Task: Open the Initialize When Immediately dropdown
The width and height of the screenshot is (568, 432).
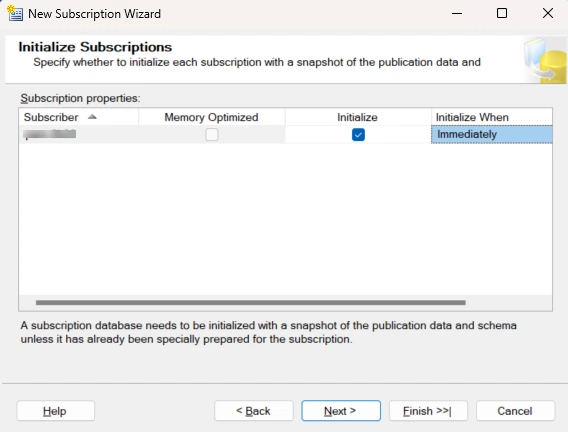Action: tap(492, 134)
